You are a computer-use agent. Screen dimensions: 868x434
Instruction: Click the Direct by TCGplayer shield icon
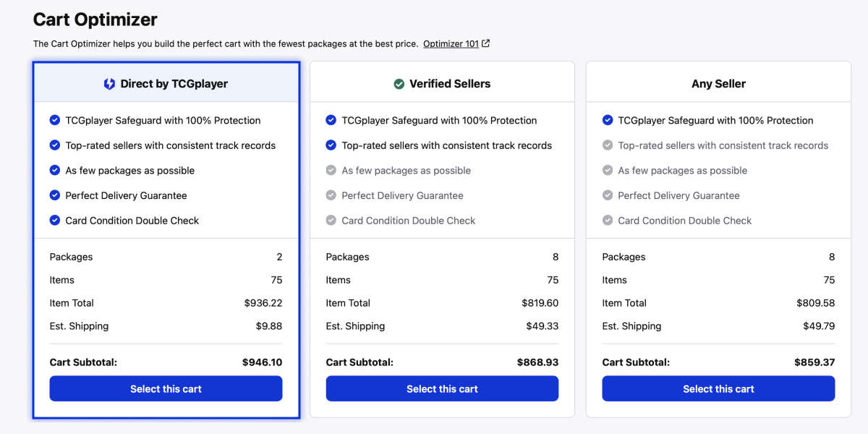pos(109,84)
